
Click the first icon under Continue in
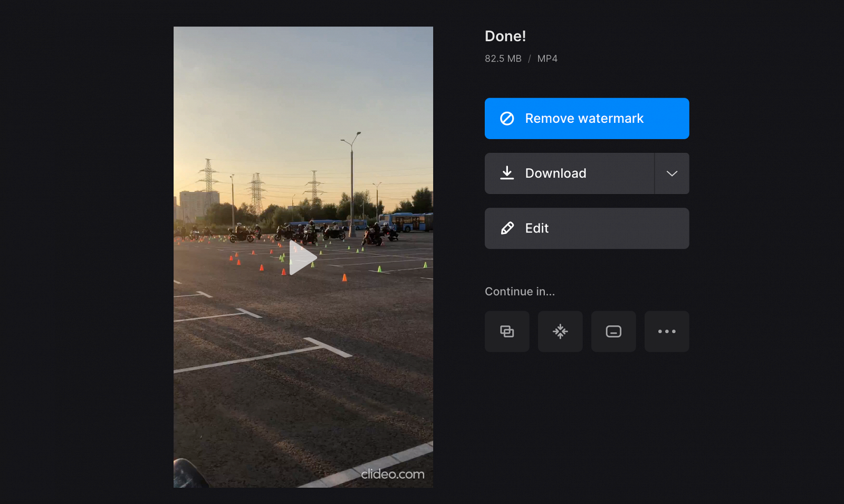coord(506,331)
